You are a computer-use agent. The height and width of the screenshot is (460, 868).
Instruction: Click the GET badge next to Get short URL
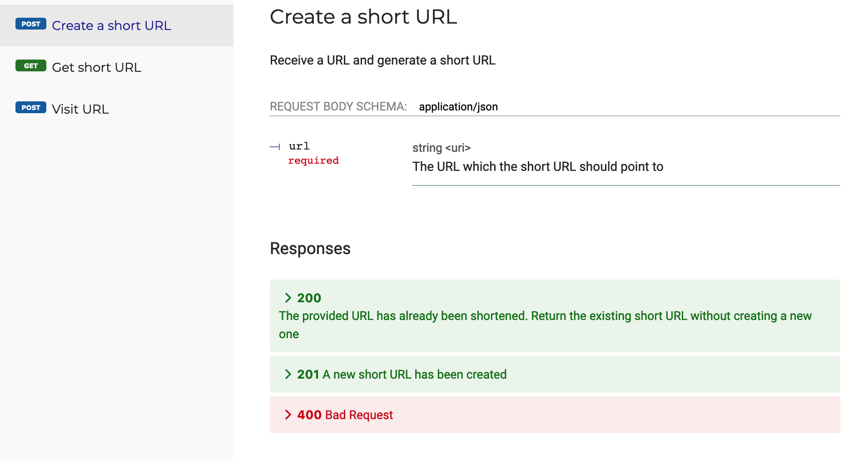30,65
